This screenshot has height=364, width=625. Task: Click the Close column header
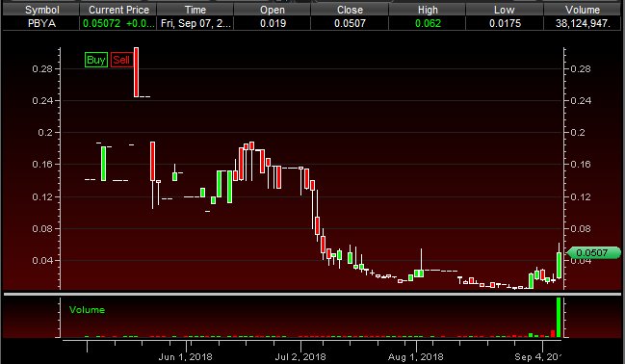point(350,10)
